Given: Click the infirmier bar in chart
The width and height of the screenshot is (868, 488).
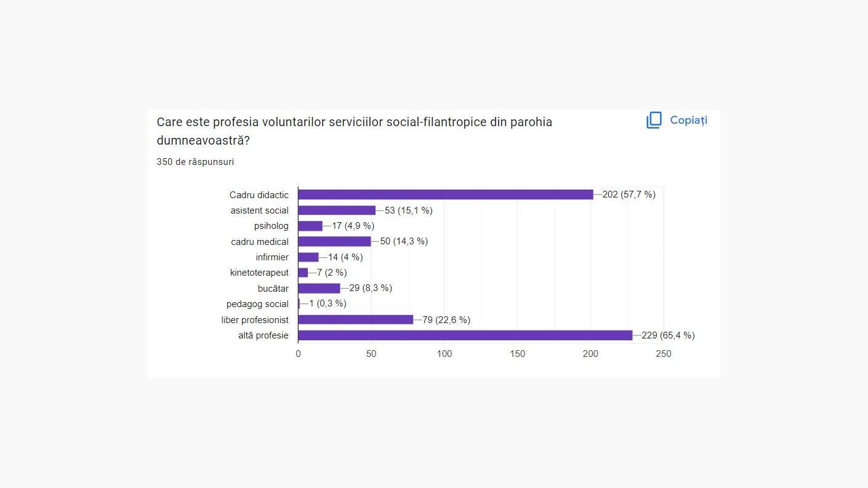Looking at the screenshot, I should tap(308, 257).
